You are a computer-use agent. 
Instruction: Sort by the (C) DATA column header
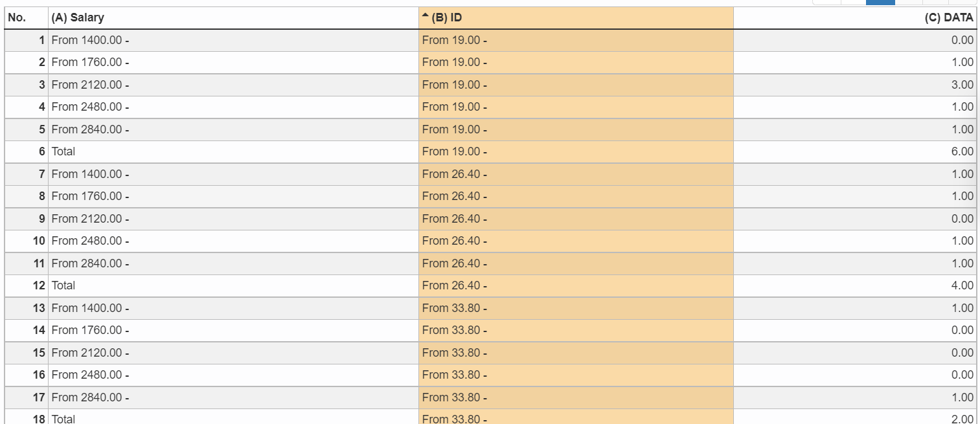855,18
